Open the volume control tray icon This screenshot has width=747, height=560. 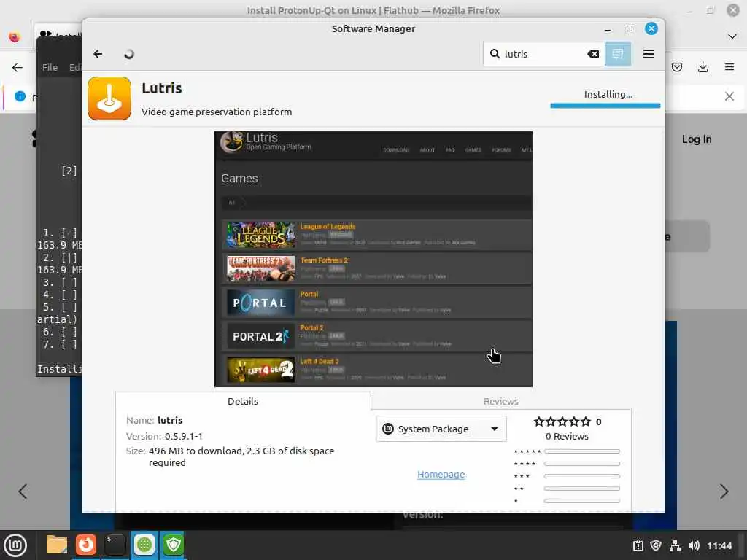694,545
